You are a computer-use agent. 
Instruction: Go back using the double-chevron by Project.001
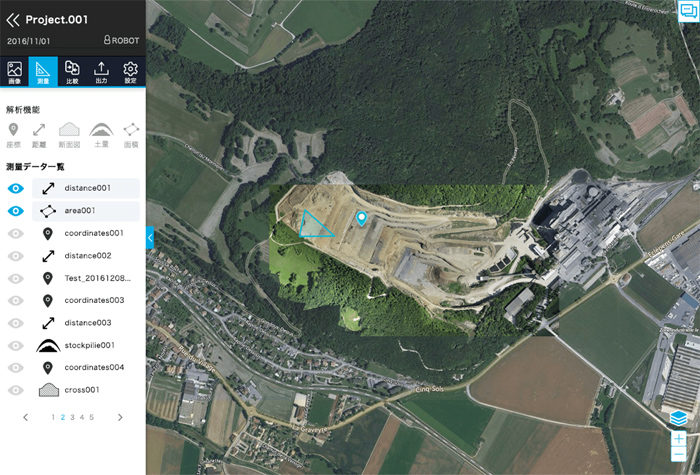pyautogui.click(x=13, y=19)
